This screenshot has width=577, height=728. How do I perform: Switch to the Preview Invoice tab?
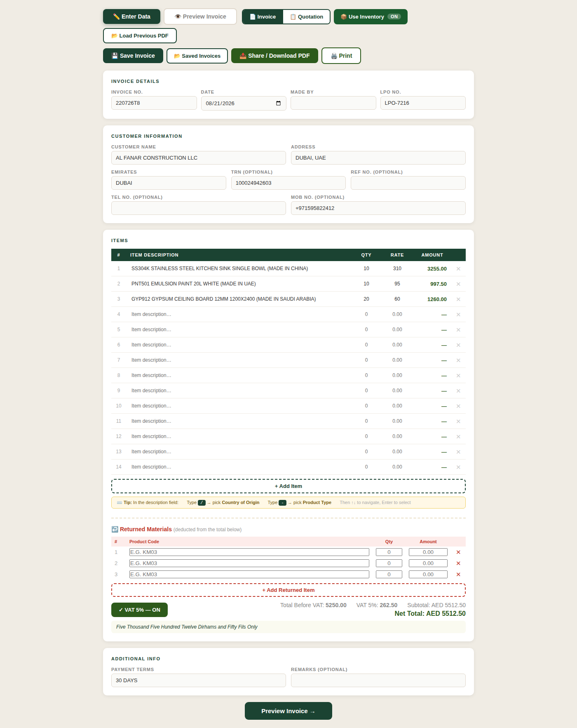click(200, 16)
